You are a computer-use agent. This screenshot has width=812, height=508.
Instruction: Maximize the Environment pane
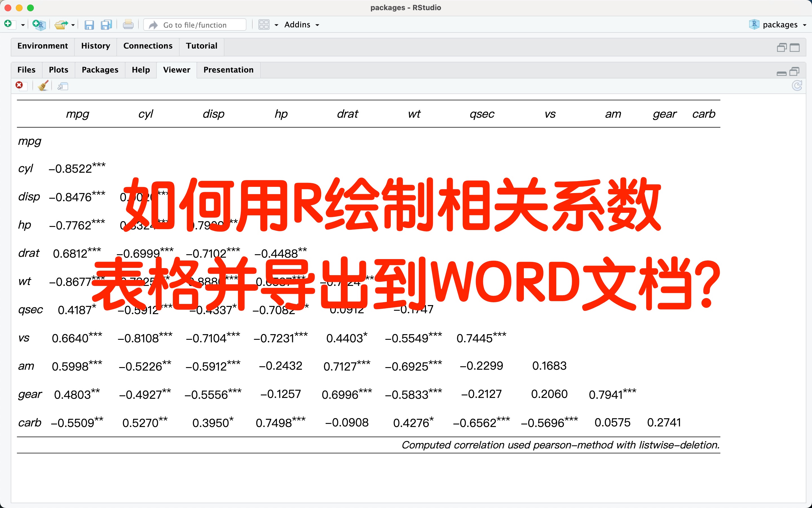tap(795, 48)
